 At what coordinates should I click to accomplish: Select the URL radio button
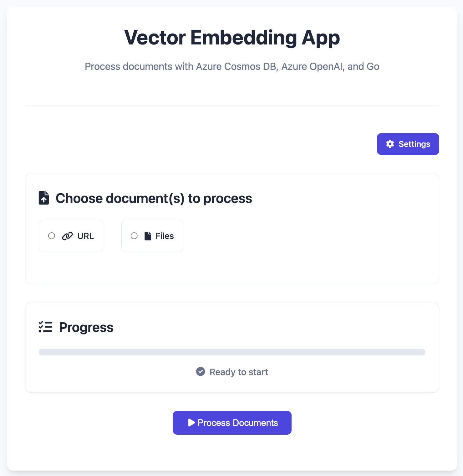tap(52, 236)
